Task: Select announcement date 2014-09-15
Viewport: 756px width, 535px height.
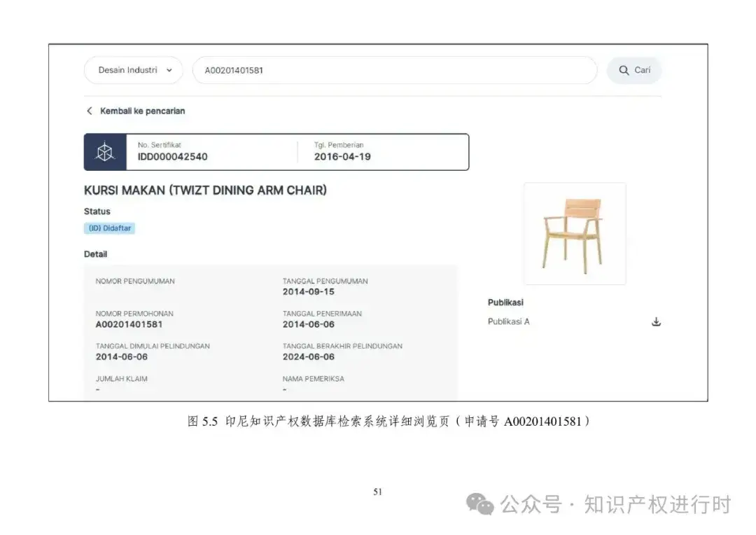Action: tap(309, 292)
